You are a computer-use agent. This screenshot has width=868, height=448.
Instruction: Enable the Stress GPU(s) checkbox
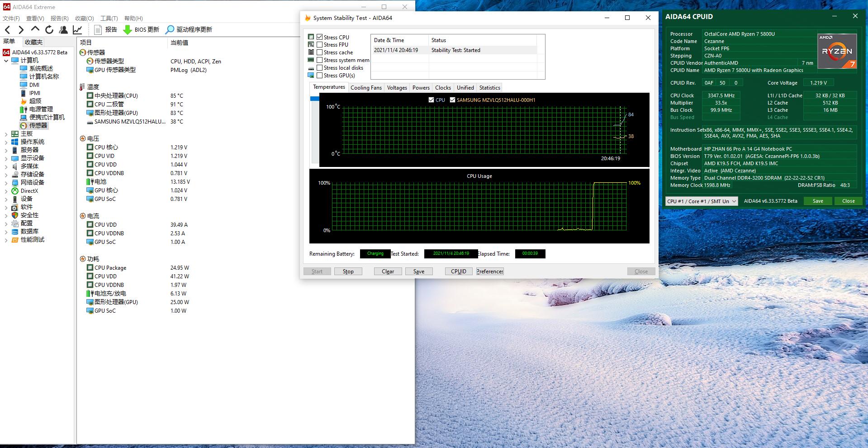320,76
